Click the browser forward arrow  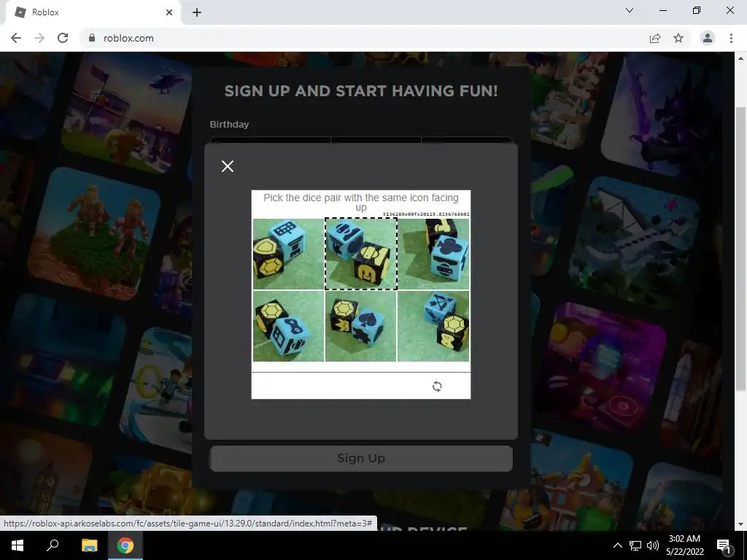pos(39,38)
